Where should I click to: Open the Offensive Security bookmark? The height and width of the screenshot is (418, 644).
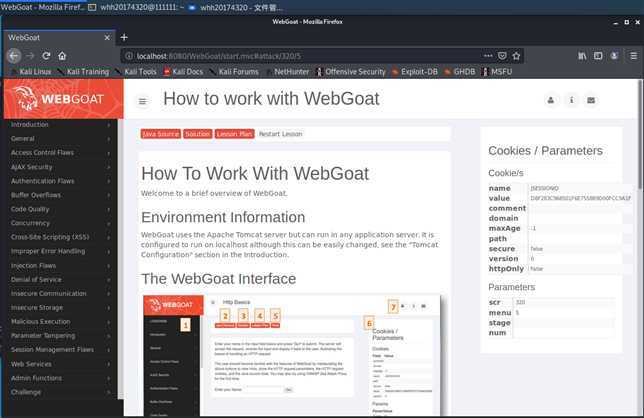[x=351, y=71]
